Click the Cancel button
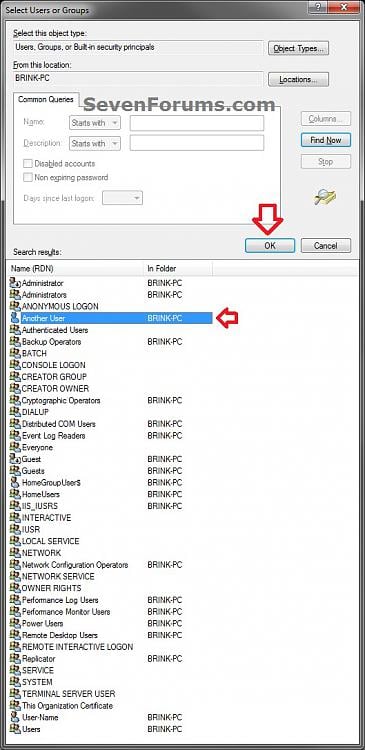The image size is (365, 750). tap(326, 245)
